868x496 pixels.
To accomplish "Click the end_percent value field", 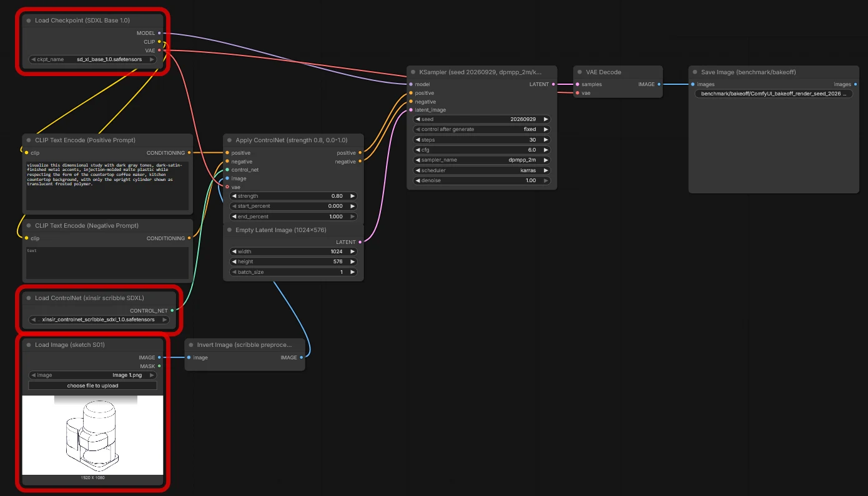I will pos(293,216).
